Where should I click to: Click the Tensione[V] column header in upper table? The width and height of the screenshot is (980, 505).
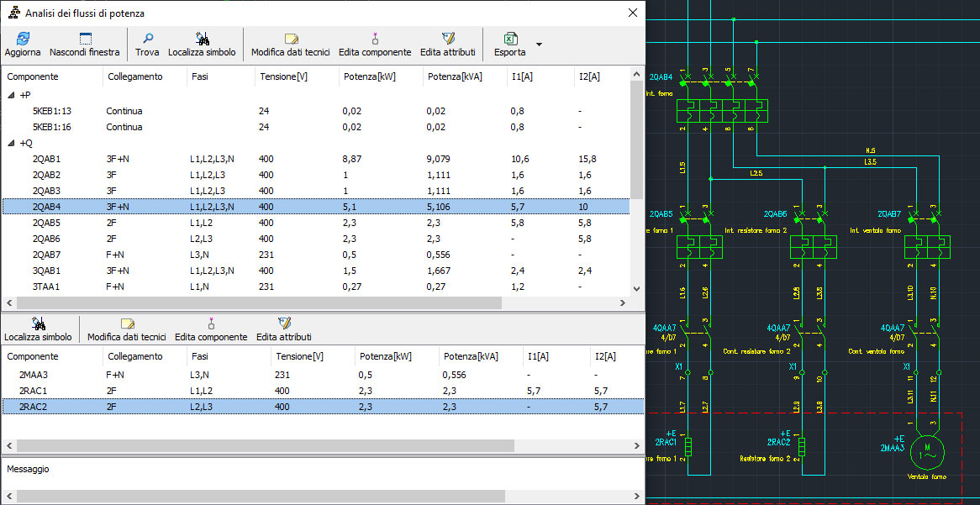pos(286,76)
